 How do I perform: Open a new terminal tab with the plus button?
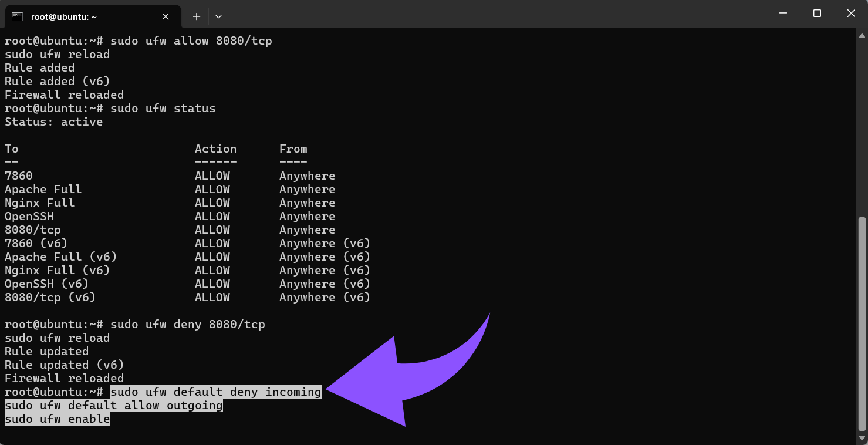point(197,16)
